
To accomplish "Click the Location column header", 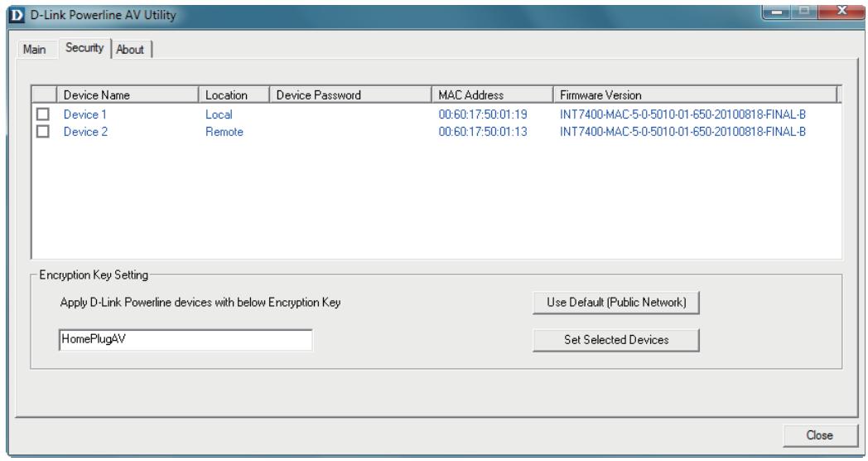I will tap(234, 95).
